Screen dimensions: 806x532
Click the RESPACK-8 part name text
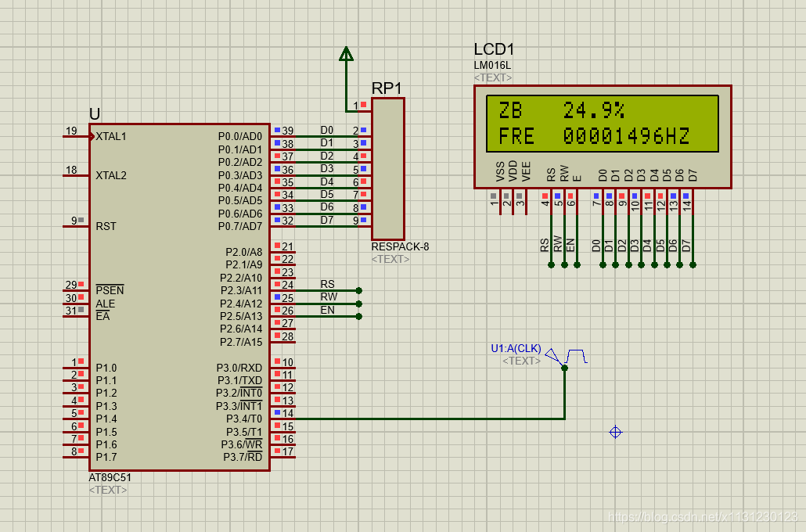(401, 246)
